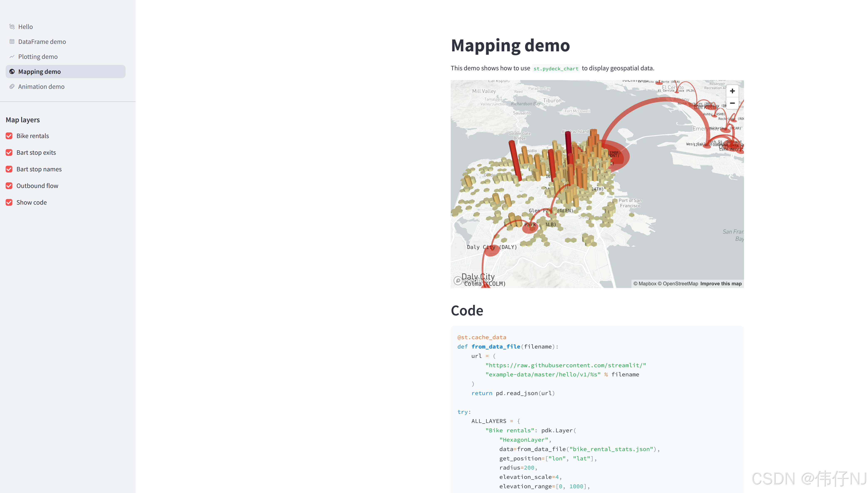Open the Animation demo page
This screenshot has width=868, height=493.
pos(41,86)
